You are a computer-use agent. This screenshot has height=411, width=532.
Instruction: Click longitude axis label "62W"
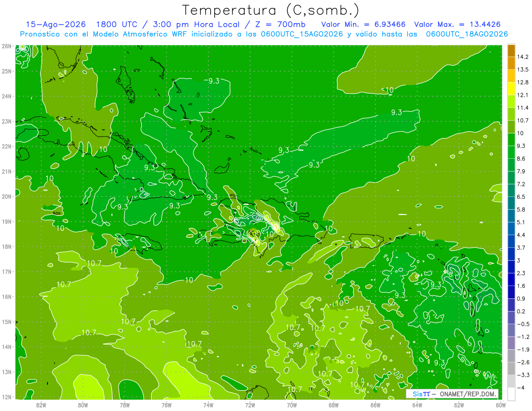[459, 404]
